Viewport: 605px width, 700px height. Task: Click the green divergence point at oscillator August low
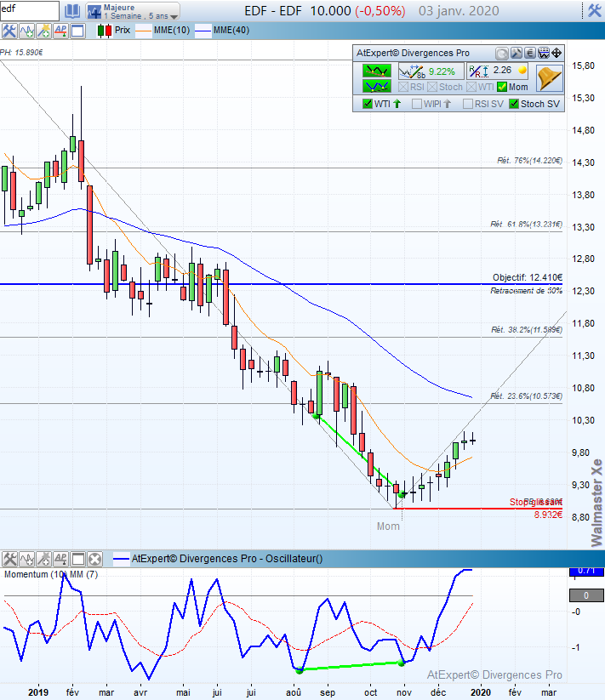pyautogui.click(x=300, y=670)
